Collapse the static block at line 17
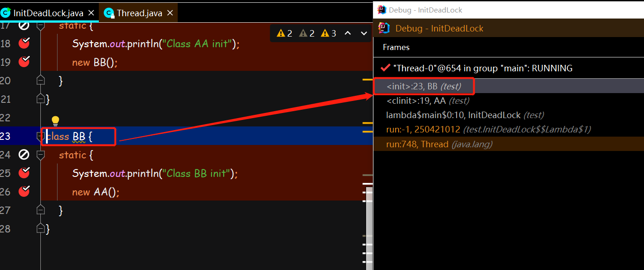 click(x=40, y=26)
